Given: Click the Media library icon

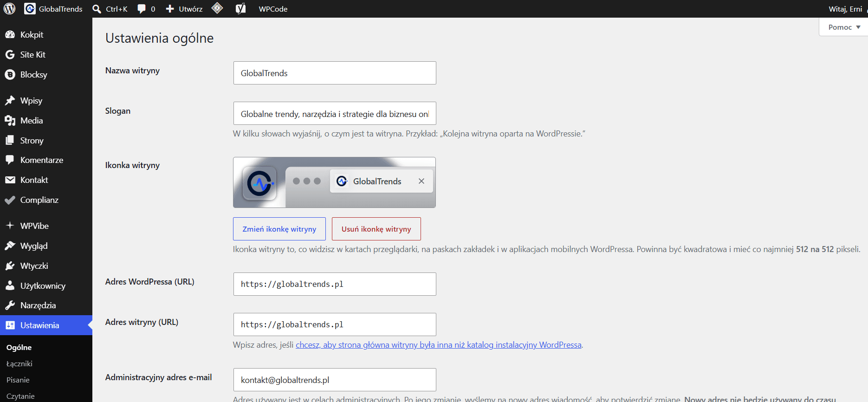Looking at the screenshot, I should 10,121.
